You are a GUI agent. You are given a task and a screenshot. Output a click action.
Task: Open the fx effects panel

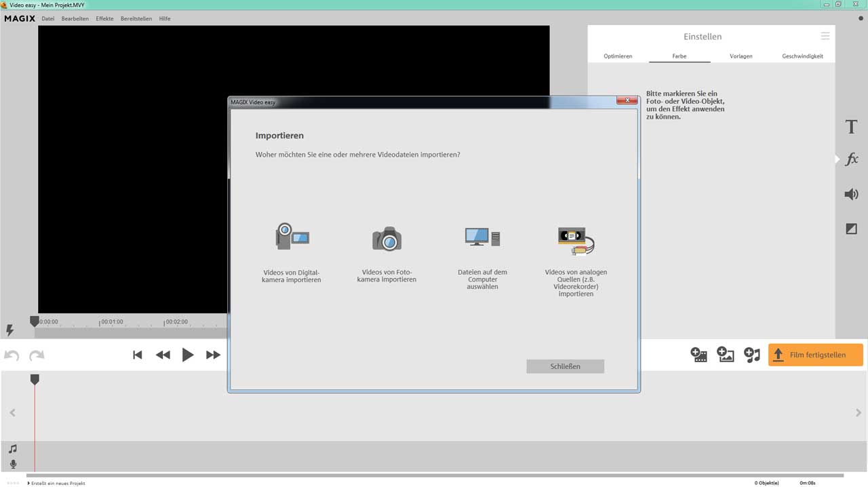click(x=851, y=159)
